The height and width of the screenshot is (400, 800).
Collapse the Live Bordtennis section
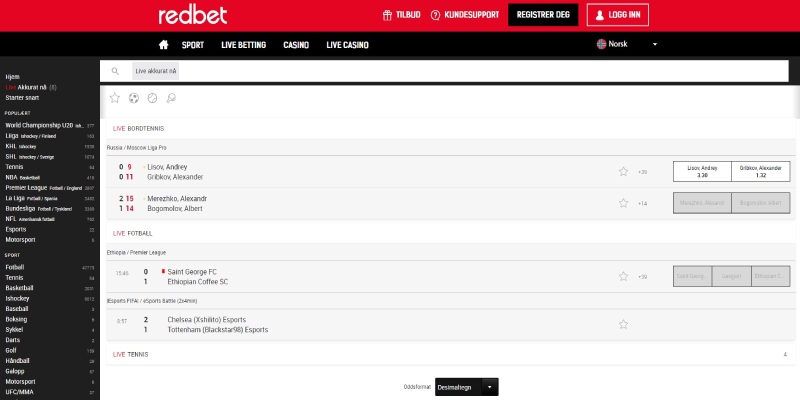(451, 129)
